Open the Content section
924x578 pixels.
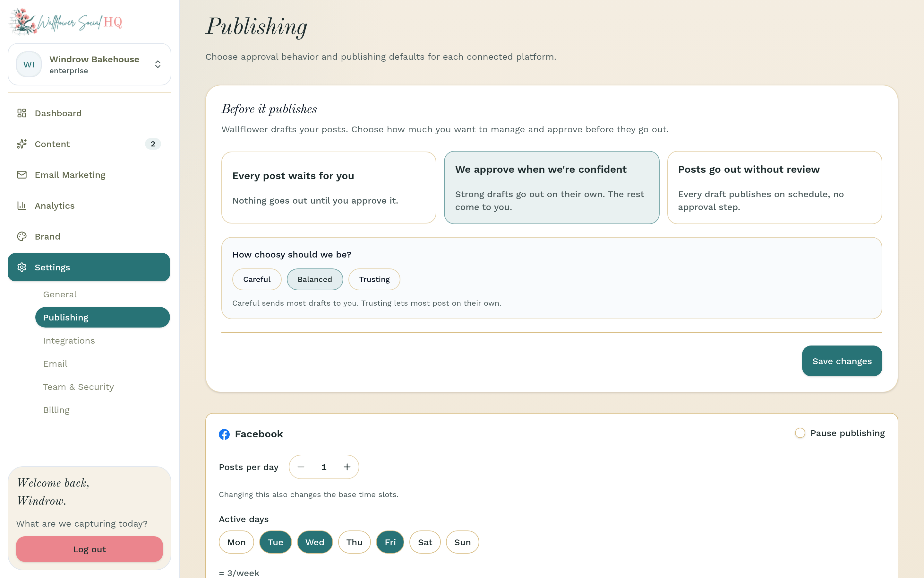[x=89, y=144]
